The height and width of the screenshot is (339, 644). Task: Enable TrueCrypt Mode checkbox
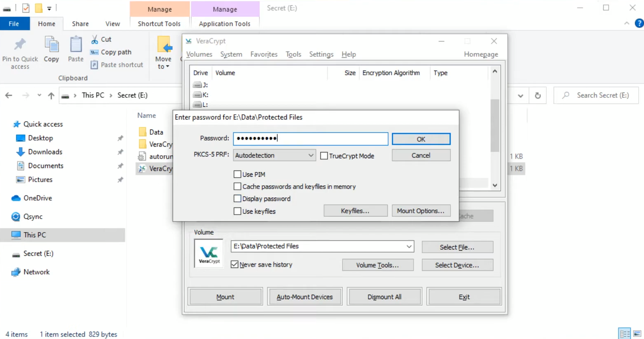tap(324, 156)
